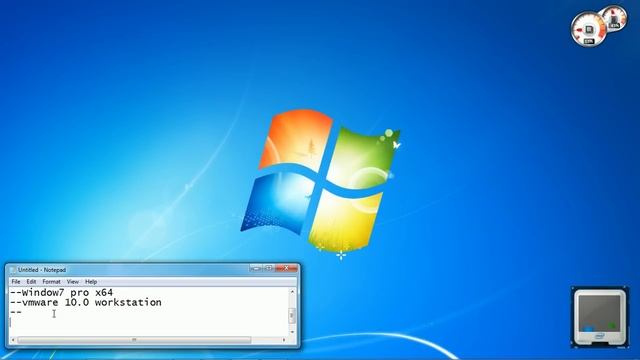The width and height of the screenshot is (640, 360).
Task: Click the "Untitled - Notepad" title bar text
Action: [42, 270]
